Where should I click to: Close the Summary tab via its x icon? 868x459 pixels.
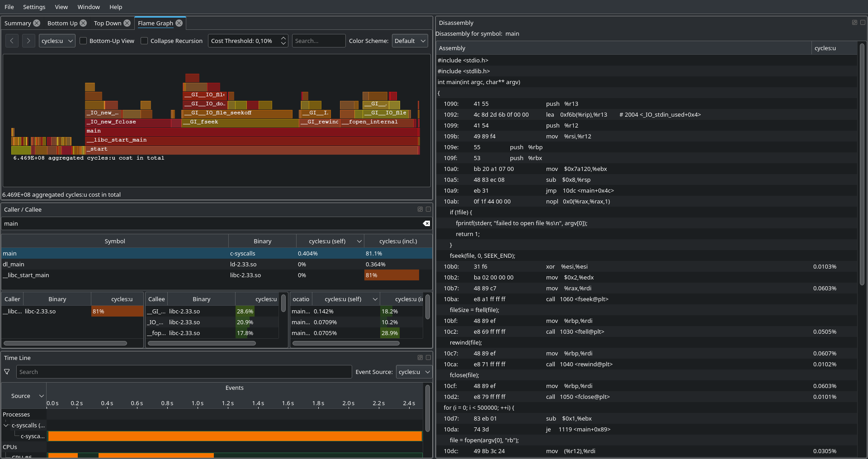point(36,23)
